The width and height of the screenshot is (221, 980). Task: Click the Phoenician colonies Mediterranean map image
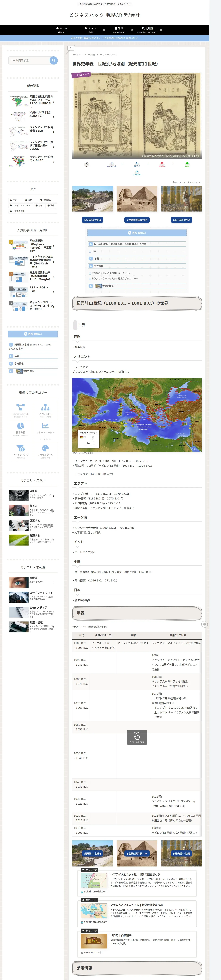tap(137, 415)
